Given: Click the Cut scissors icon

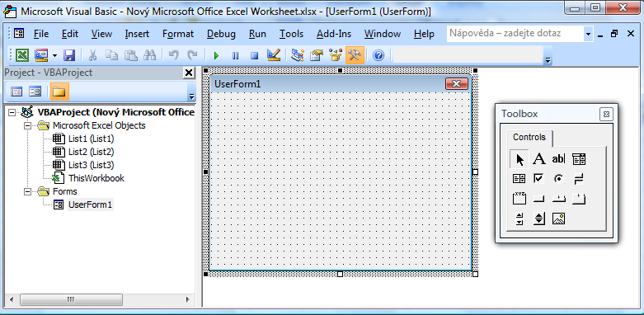Looking at the screenshot, I should (93, 55).
